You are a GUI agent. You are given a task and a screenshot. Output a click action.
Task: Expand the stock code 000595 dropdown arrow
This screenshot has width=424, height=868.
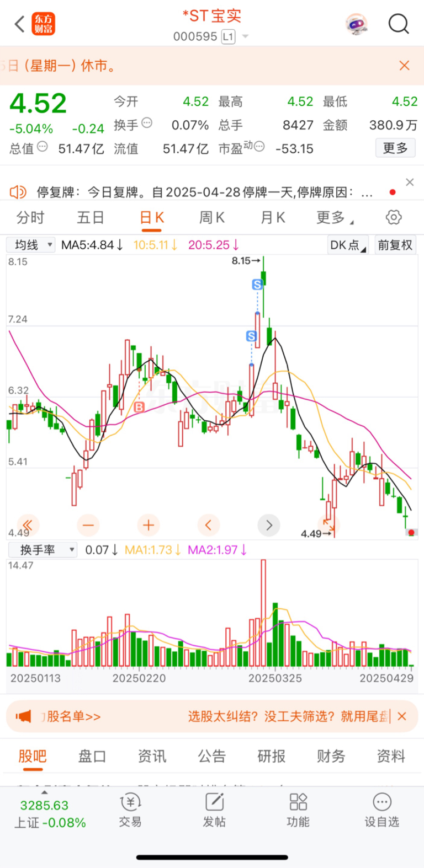click(245, 37)
